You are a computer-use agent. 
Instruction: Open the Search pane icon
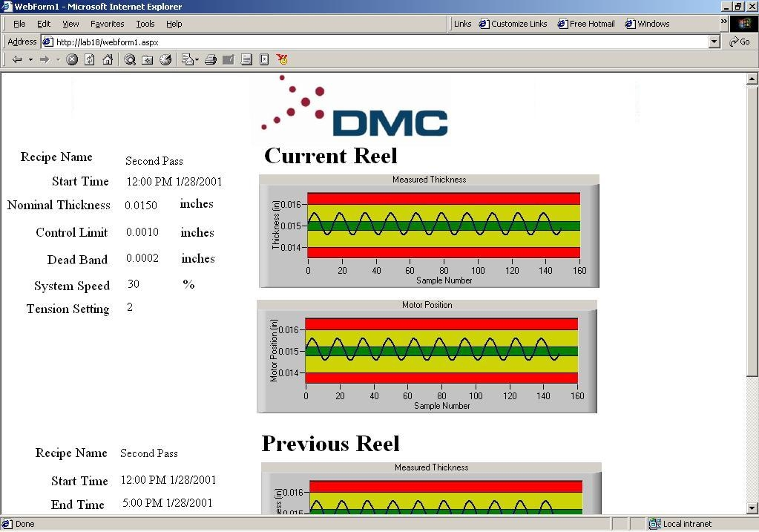pyautogui.click(x=130, y=59)
